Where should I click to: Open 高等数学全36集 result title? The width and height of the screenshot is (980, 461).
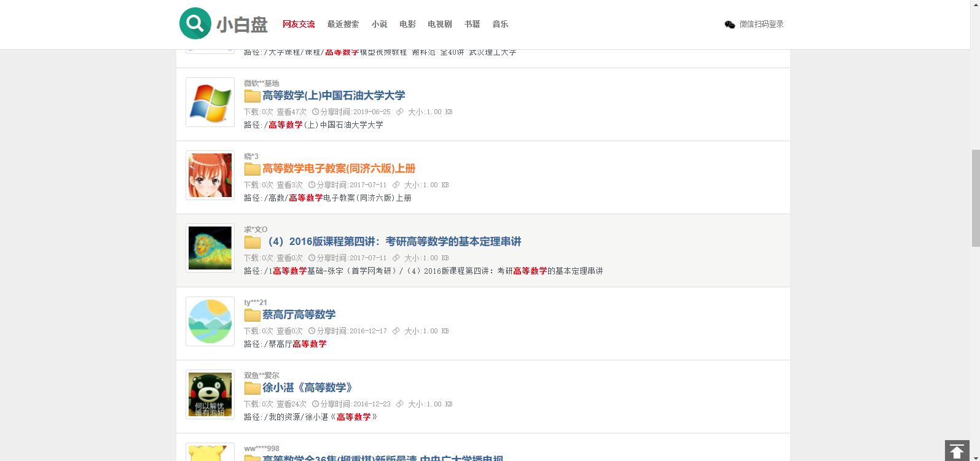point(383,458)
